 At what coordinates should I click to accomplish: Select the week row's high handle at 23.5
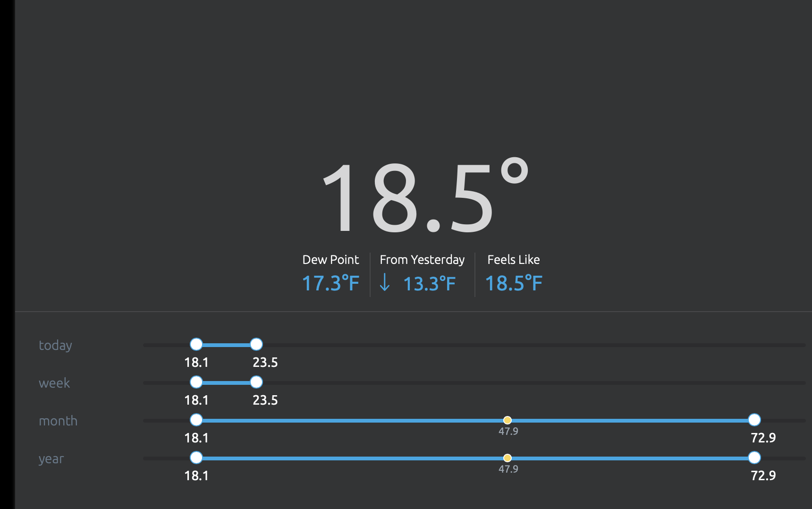[256, 382]
